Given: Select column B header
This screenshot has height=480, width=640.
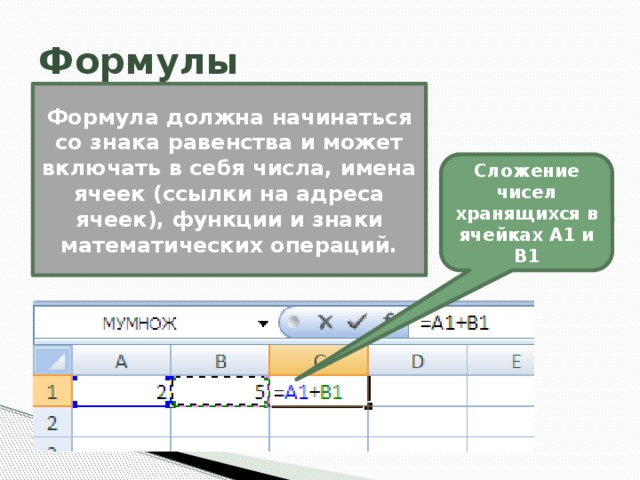Looking at the screenshot, I should [220, 361].
